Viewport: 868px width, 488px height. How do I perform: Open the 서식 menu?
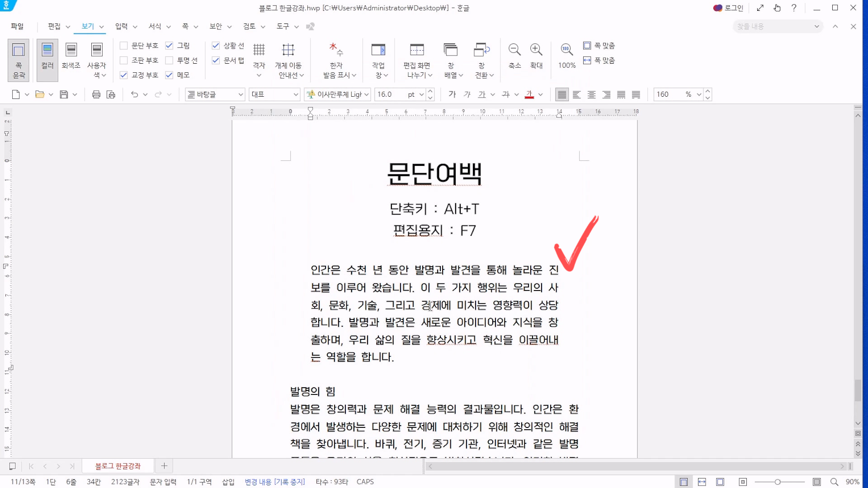click(x=155, y=26)
